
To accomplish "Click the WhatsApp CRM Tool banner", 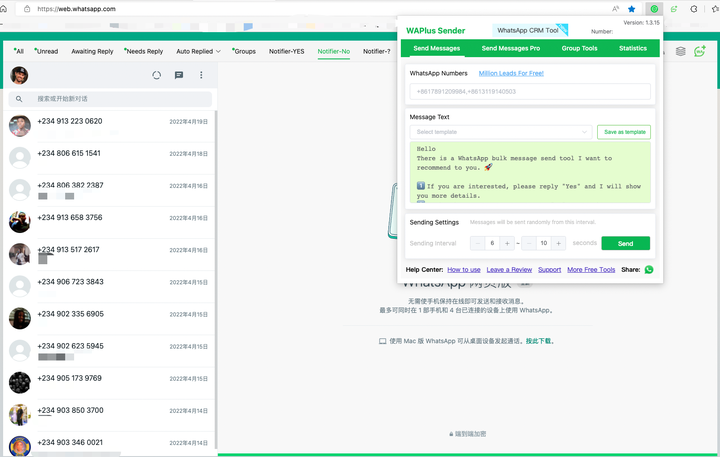I will tap(530, 30).
